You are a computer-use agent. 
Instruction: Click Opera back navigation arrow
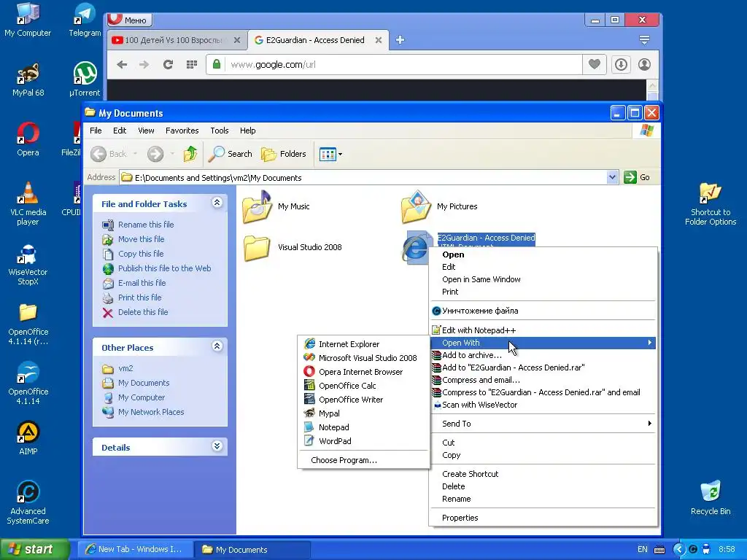point(122,64)
